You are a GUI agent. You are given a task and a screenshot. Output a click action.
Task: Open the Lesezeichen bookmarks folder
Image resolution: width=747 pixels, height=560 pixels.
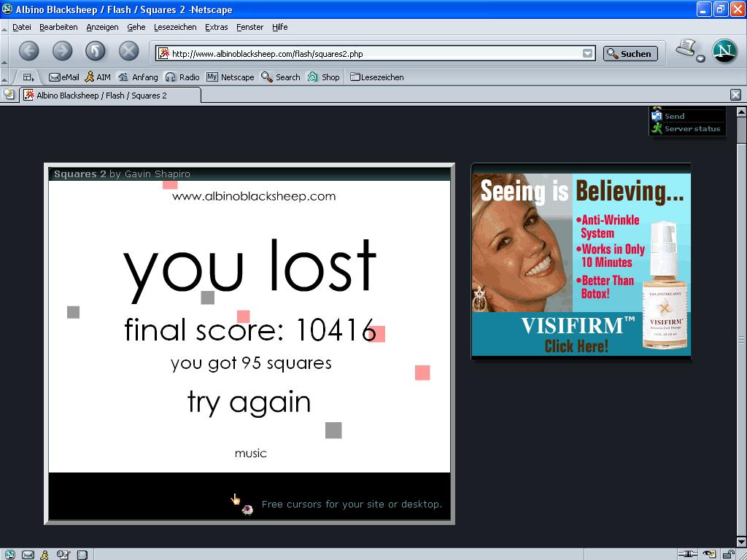coord(376,77)
